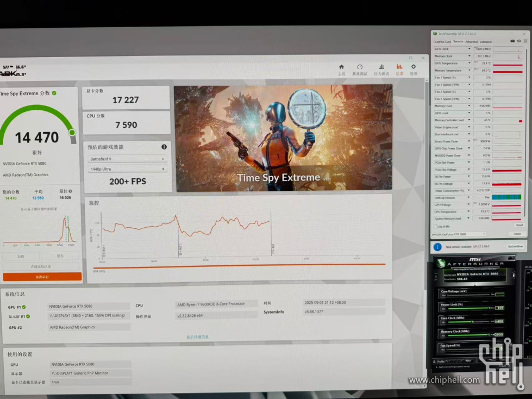Click Afterburner Core Clock slider
532x399 pixels.
(x=467, y=321)
